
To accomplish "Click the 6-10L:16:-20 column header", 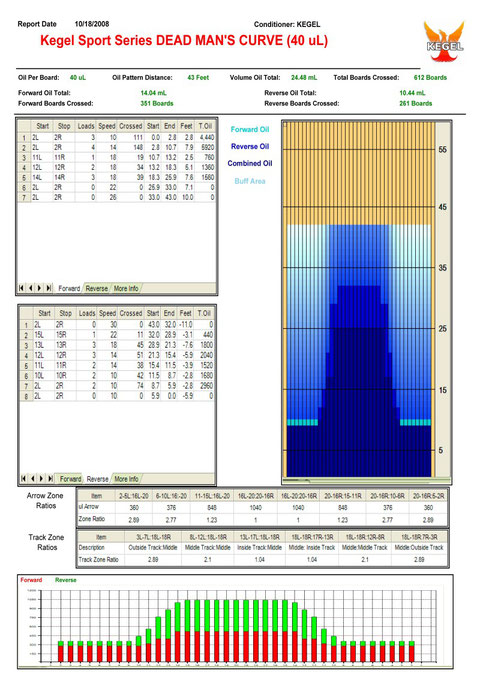I will click(171, 496).
